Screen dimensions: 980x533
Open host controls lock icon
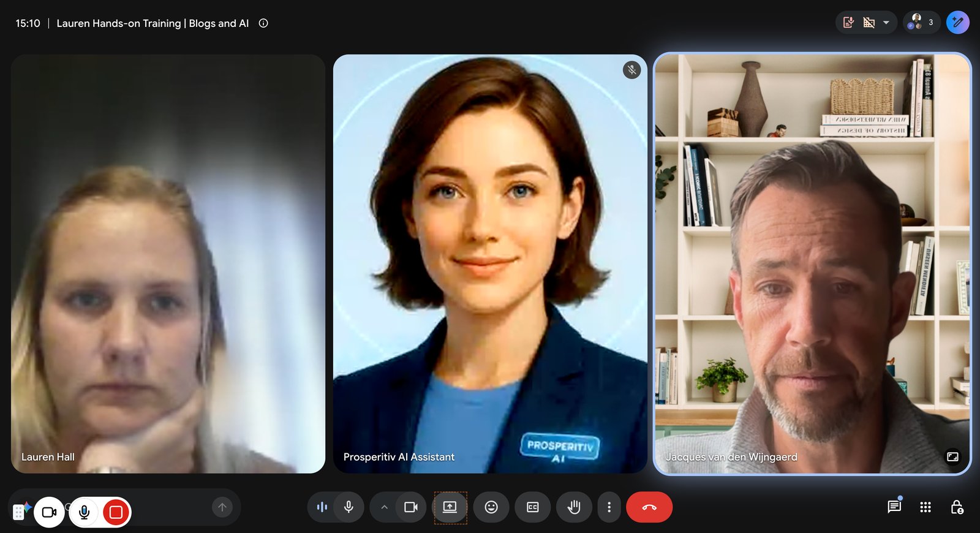[957, 507]
